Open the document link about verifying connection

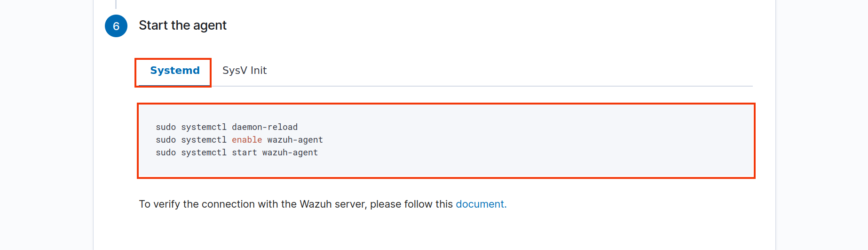coord(480,204)
